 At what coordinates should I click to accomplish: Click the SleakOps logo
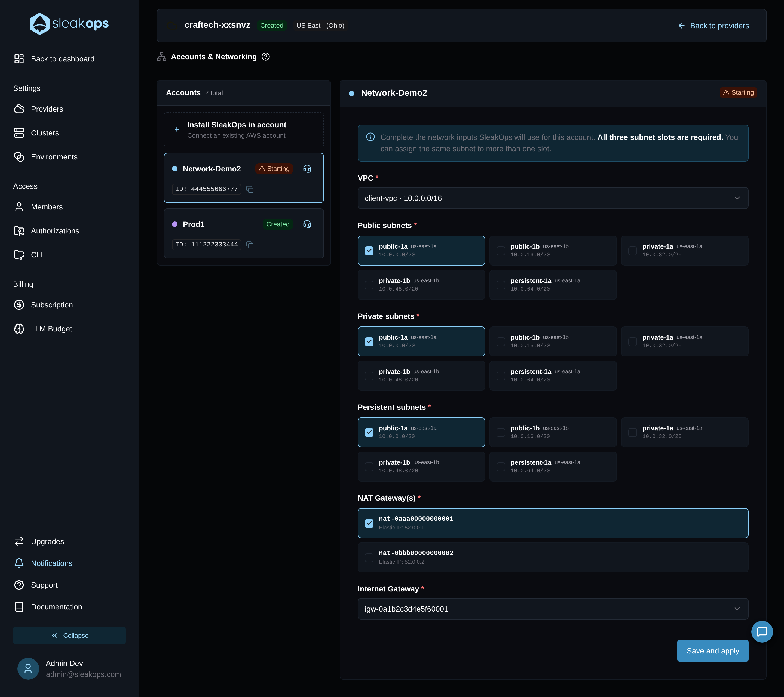pos(69,24)
